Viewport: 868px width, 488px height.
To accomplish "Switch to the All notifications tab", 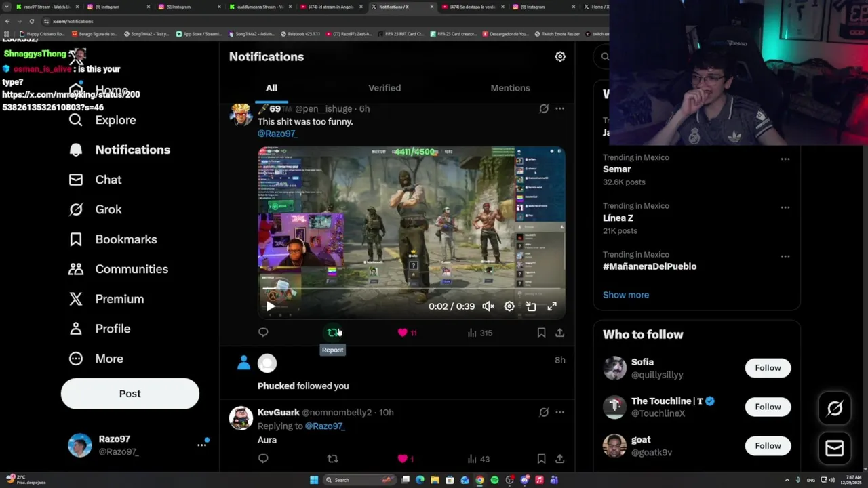I will (x=271, y=88).
